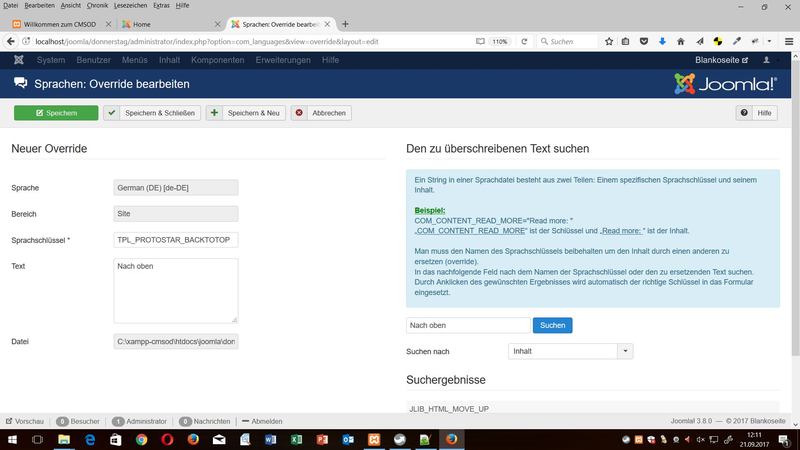Open the Erweiterungen dropdown menu
Screen dimensions: 800x450
280,60
